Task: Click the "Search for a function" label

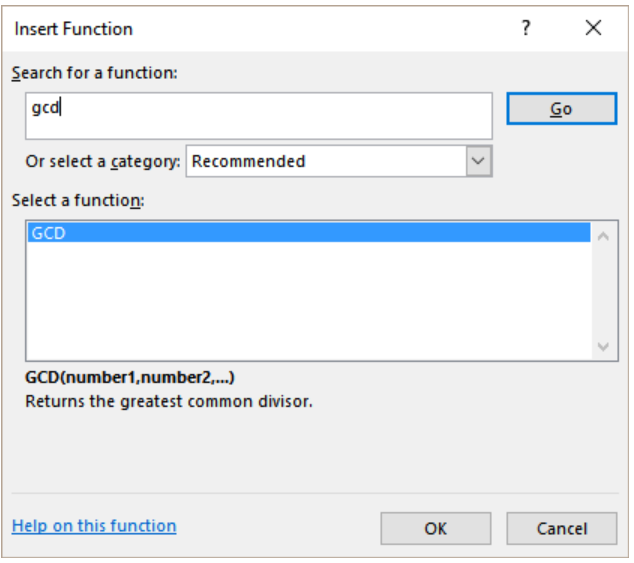Action: tap(95, 73)
